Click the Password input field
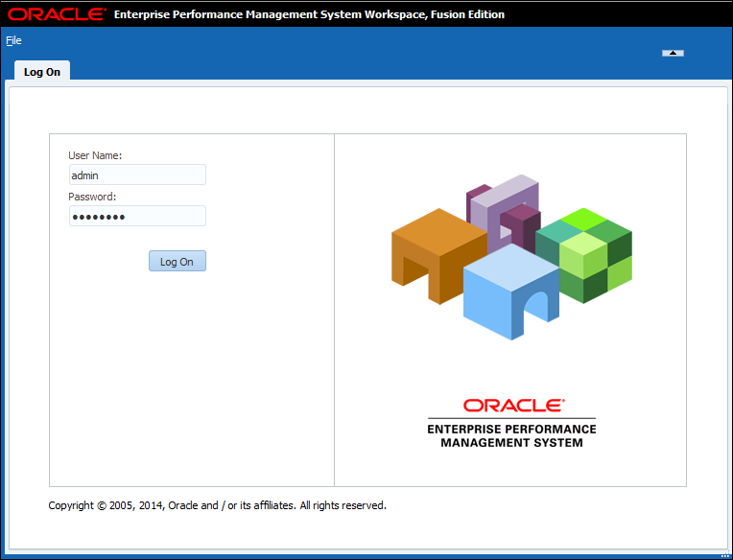The height and width of the screenshot is (560, 733). point(137,217)
